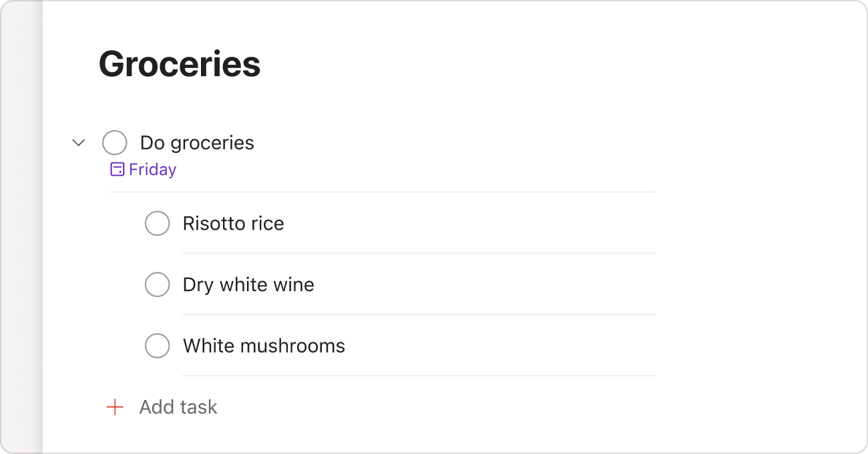Complete the White mushrooms subtask
This screenshot has width=868, height=454.
tap(158, 346)
